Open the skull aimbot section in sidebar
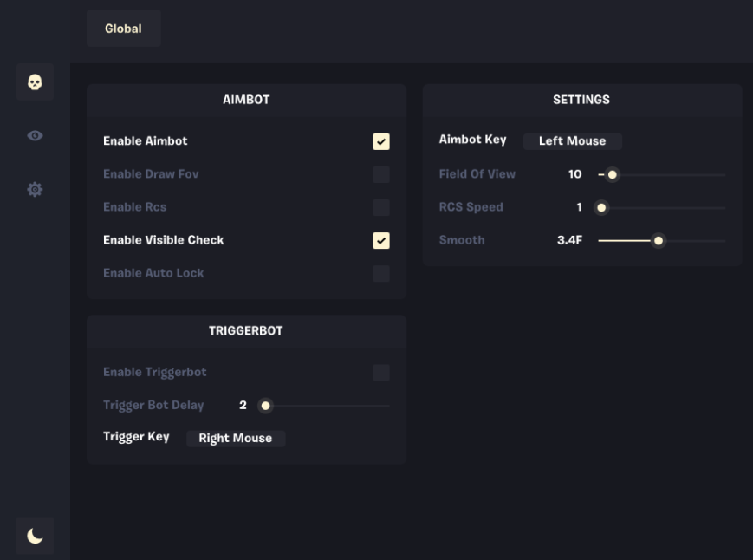This screenshot has height=560, width=753. coord(35,82)
